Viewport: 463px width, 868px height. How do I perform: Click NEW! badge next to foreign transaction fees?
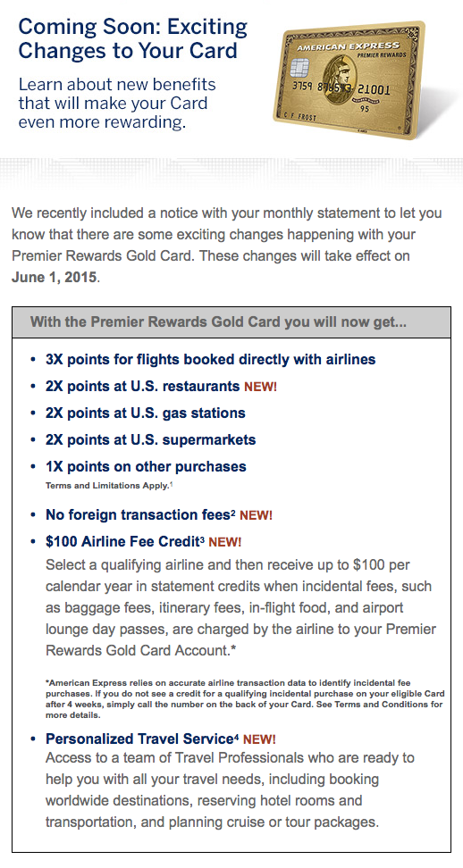click(257, 515)
